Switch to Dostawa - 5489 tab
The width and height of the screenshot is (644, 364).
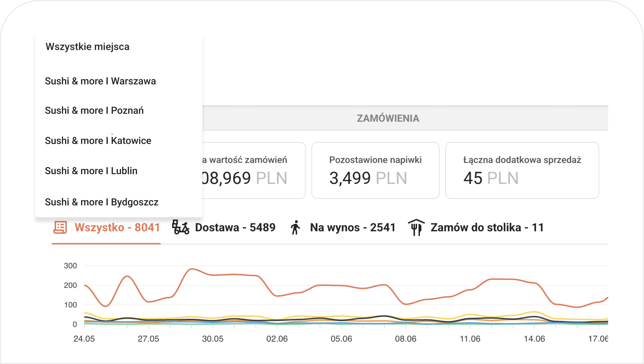click(224, 228)
